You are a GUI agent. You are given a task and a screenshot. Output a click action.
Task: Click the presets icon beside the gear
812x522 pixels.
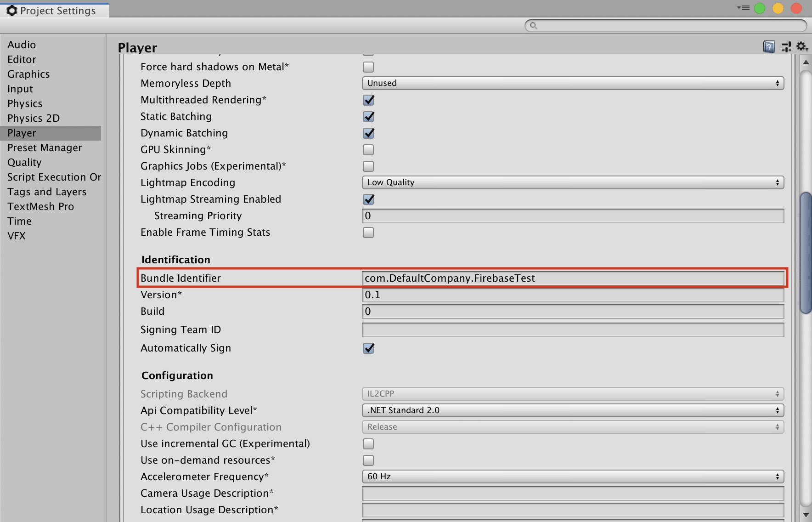point(785,46)
